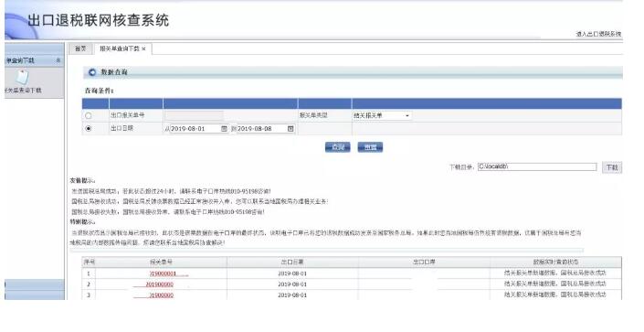This screenshot has width=644, height=332.
Task: Open the 报关单类型 dropdown showing 结关报关单
Action: (x=382, y=115)
